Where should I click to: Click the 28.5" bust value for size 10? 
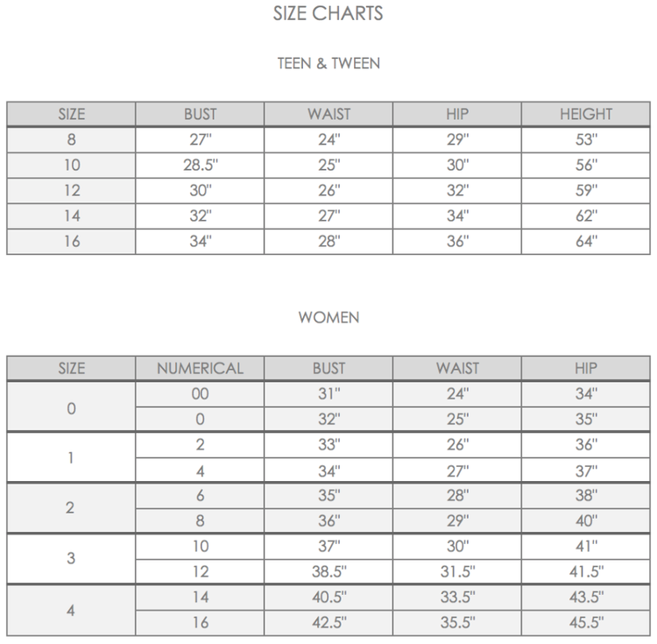(x=200, y=165)
